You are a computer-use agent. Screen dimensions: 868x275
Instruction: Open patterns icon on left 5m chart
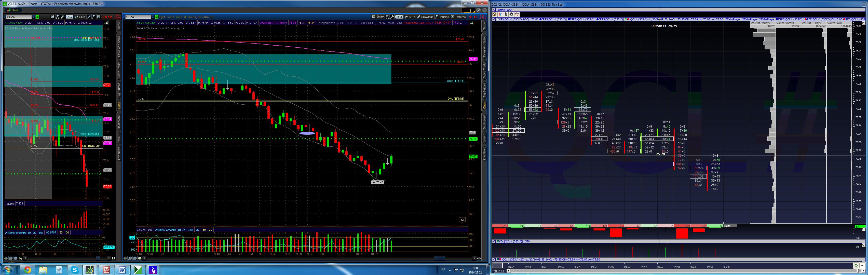pos(99,17)
